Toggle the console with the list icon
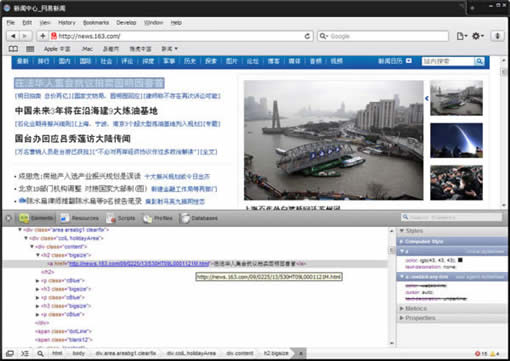This screenshot has width=510, height=361. tap(25, 353)
